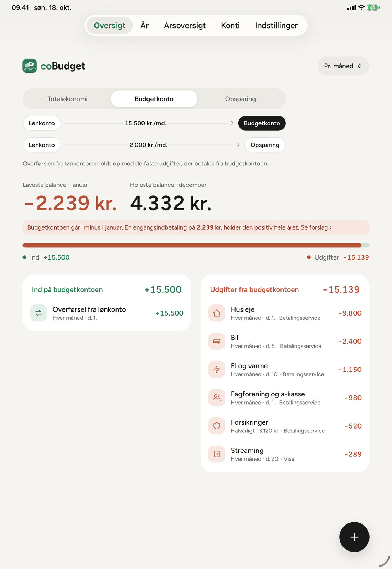Open the Pr. måned period dropdown

(343, 66)
